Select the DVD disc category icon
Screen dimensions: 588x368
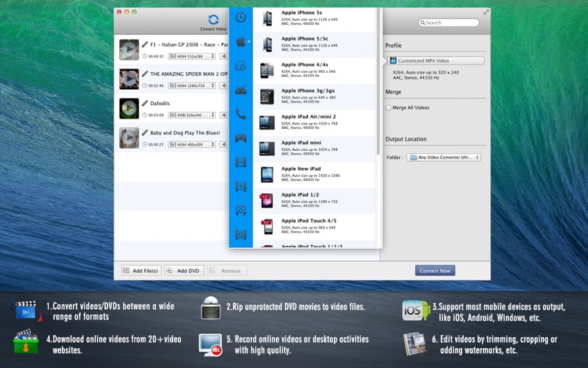tap(241, 66)
